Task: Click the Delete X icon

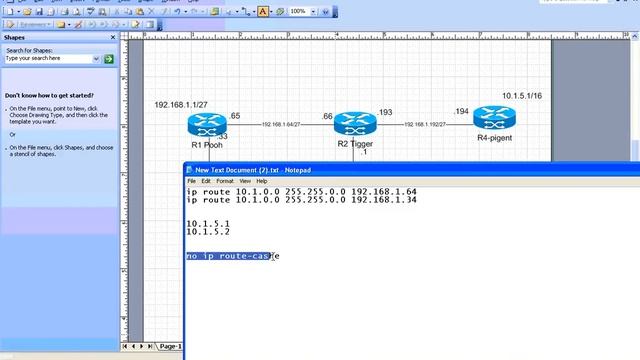Action: click(x=151, y=12)
